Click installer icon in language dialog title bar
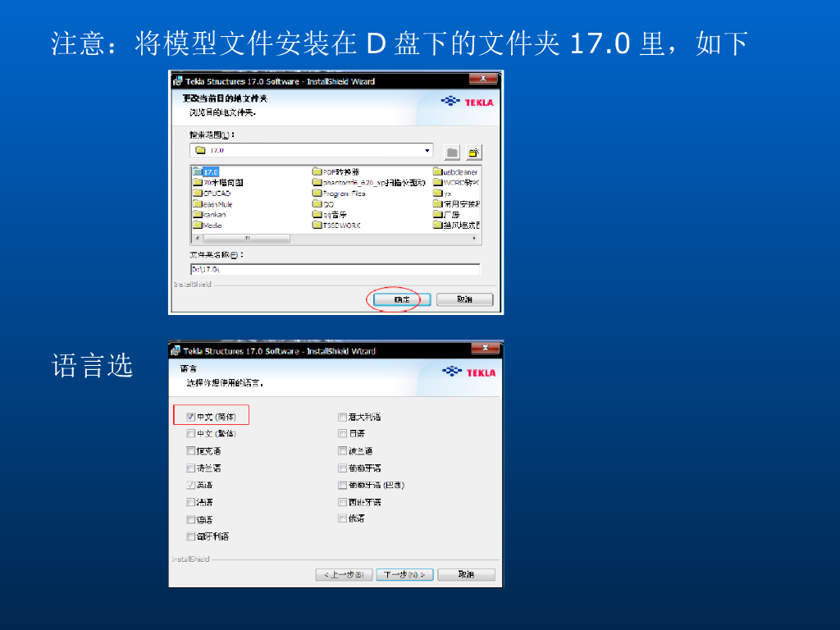The image size is (840, 630). 176,351
